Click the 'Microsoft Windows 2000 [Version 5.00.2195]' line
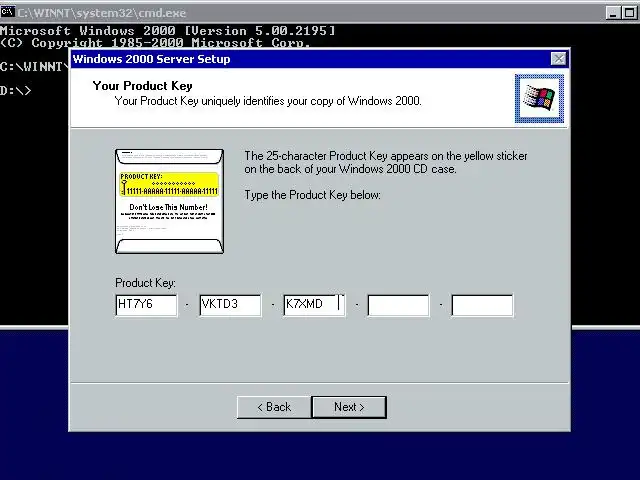Viewport: 640px width, 480px height. pos(167,31)
